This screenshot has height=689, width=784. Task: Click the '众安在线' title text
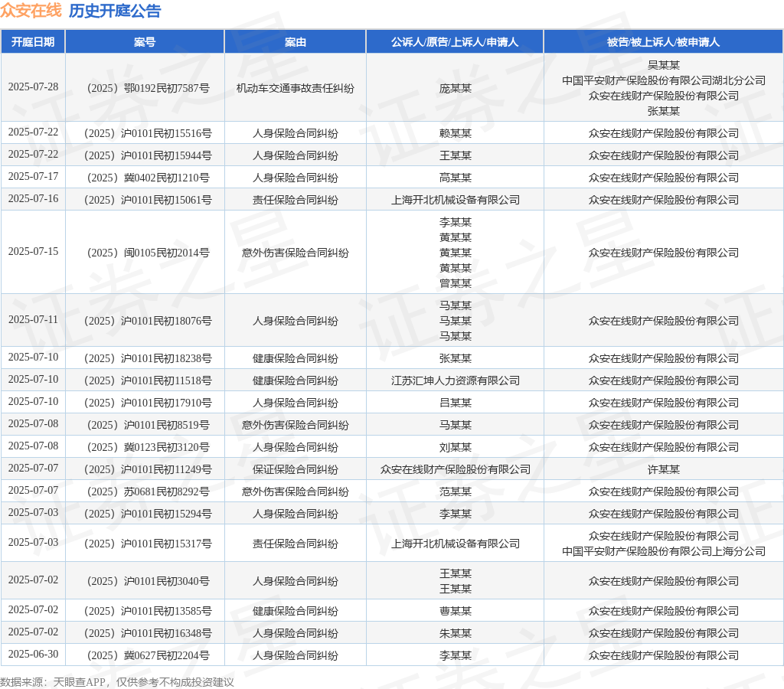point(31,11)
